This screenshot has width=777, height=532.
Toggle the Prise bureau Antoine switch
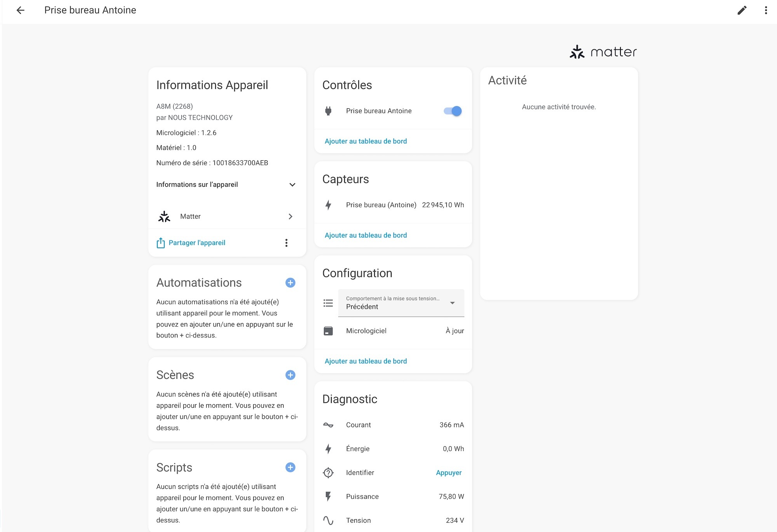453,111
